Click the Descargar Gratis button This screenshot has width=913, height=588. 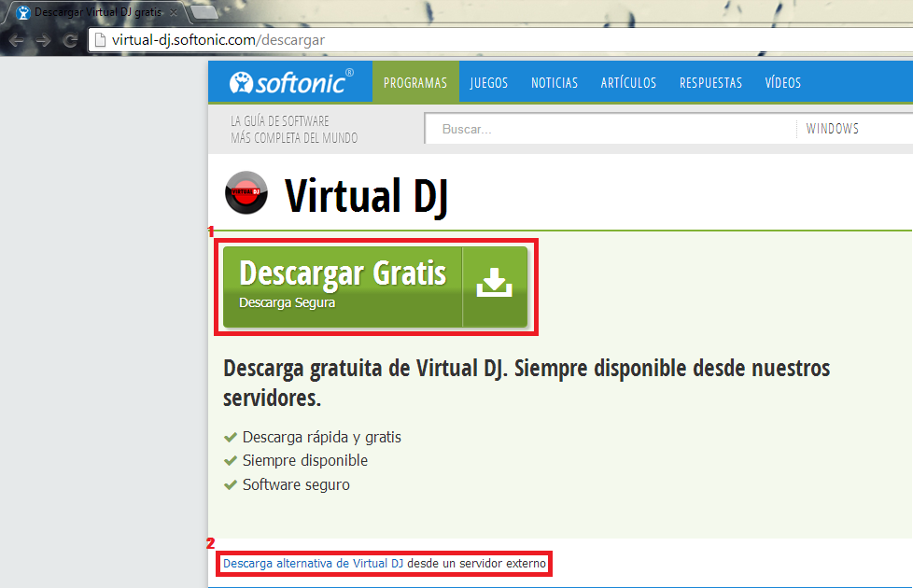[x=375, y=287]
